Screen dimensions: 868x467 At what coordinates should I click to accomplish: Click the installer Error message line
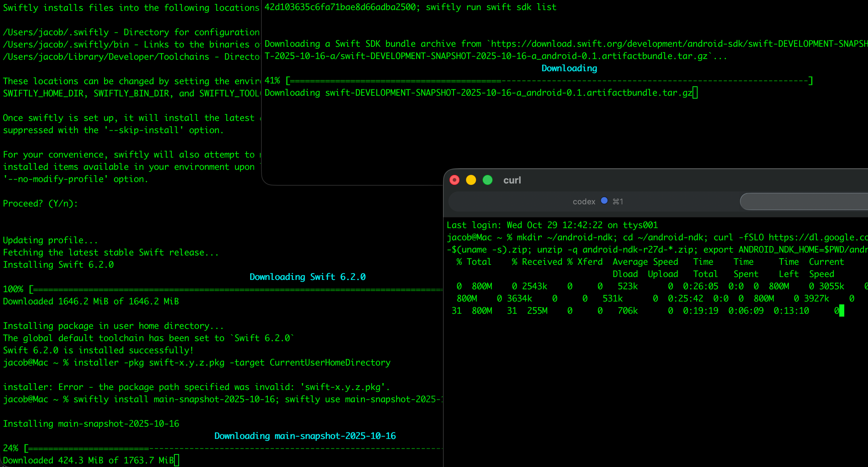(196, 387)
